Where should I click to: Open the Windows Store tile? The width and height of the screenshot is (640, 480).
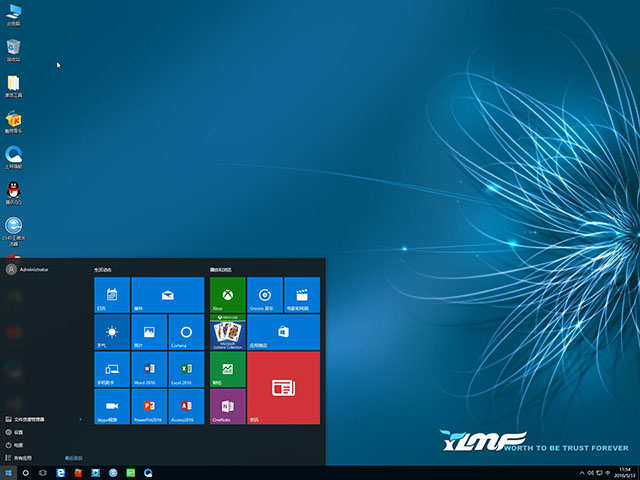point(283,332)
